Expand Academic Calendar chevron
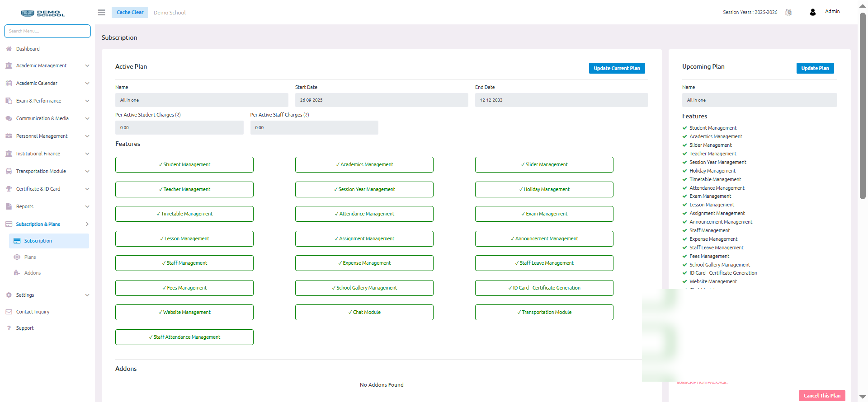Viewport: 868px width, 402px height. [x=87, y=83]
